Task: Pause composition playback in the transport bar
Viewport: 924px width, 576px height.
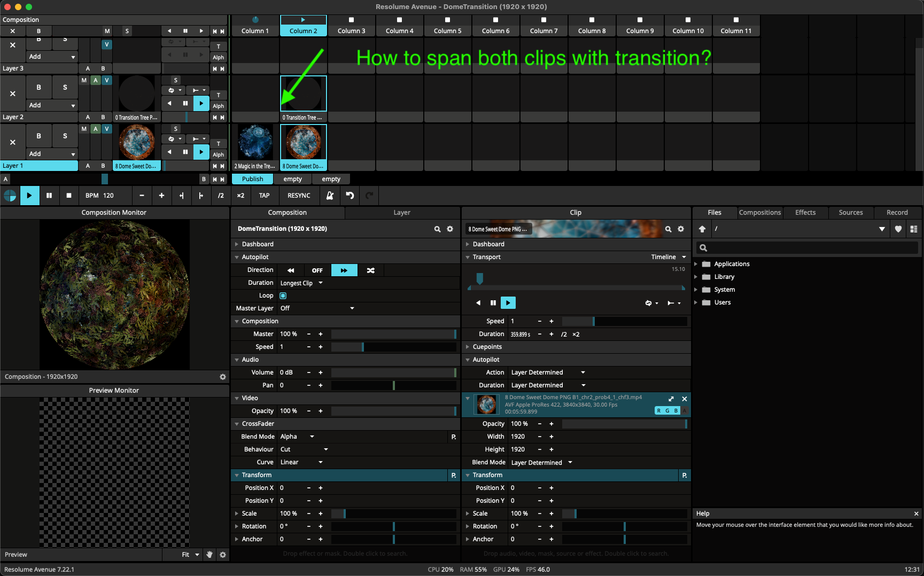Action: pyautogui.click(x=49, y=196)
